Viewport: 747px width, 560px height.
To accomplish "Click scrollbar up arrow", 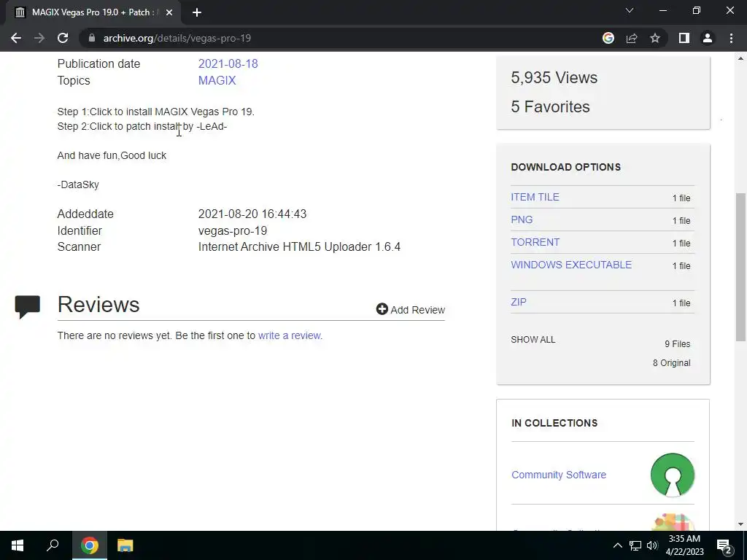I will coord(740,58).
